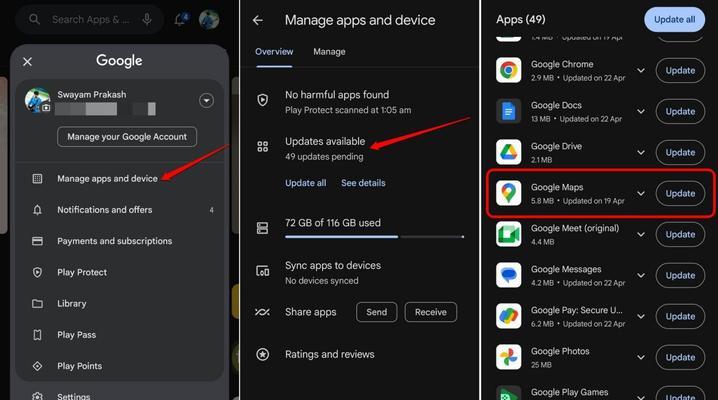Image resolution: width=718 pixels, height=400 pixels.
Task: Click the Play Protect shield icon in menu
Action: point(38,272)
